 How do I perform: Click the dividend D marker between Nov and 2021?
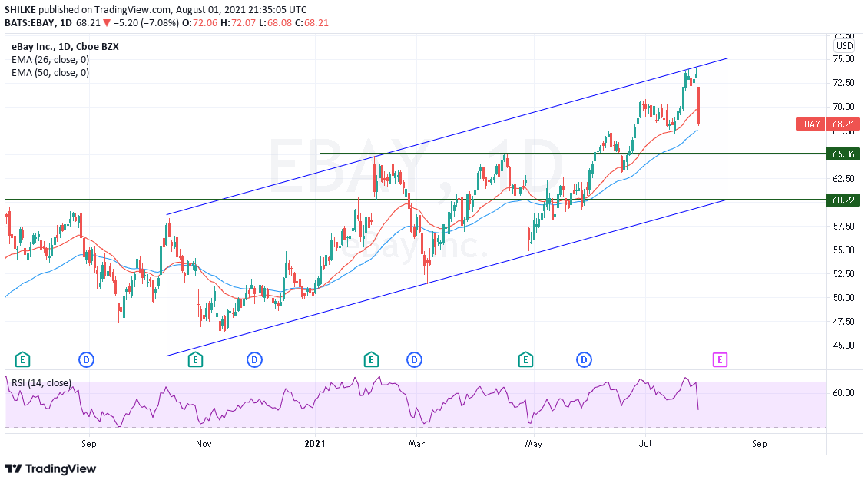point(255,360)
